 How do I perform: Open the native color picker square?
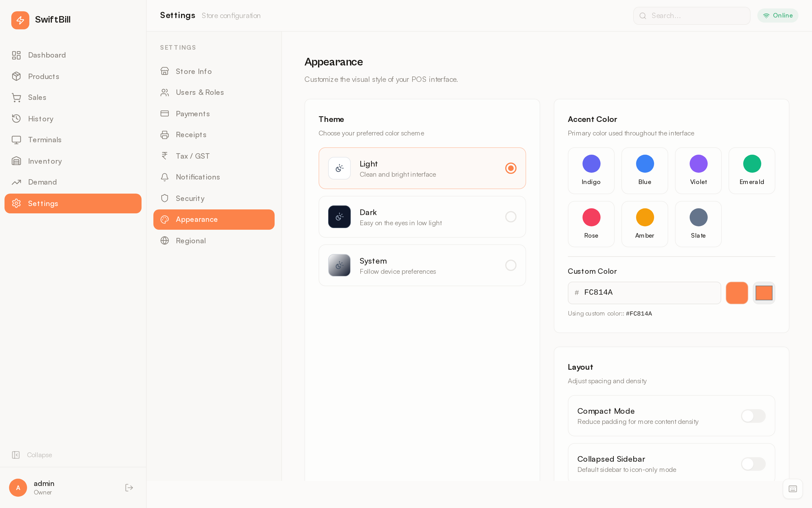[764, 293]
